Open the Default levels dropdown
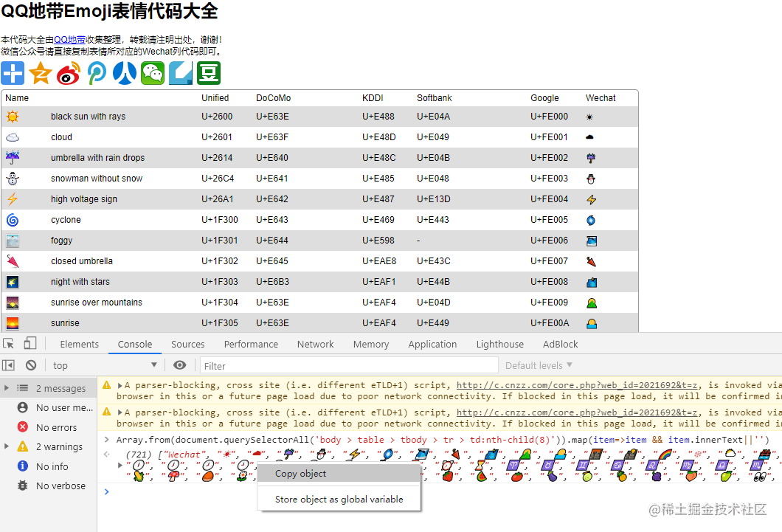 pyautogui.click(x=539, y=365)
